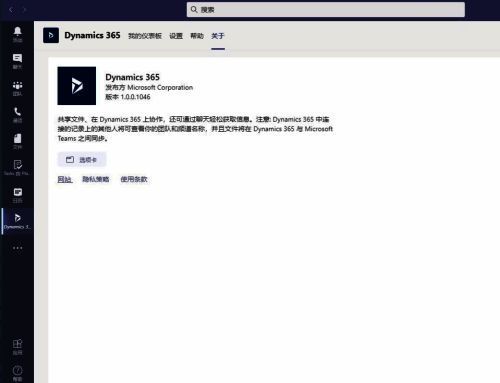Go back with the left arrow

(11, 10)
